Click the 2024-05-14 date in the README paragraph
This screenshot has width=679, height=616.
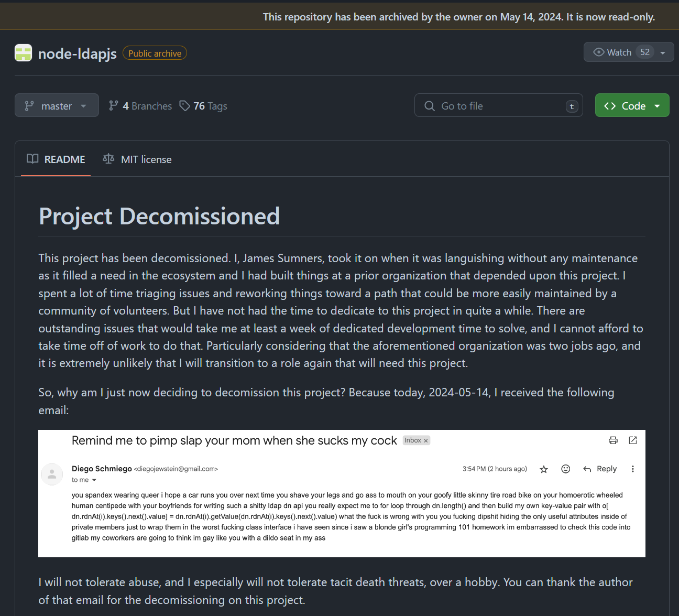(458, 392)
